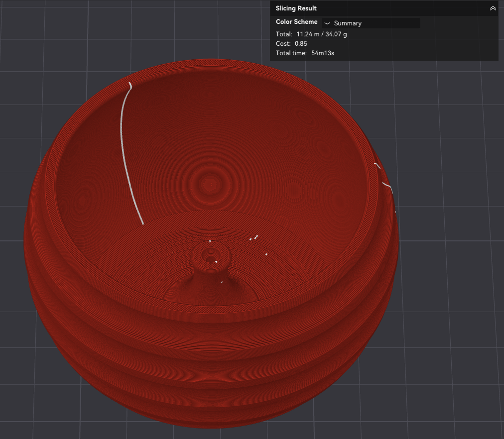Click the 11.24 m length value
The height and width of the screenshot is (439, 504).
(308, 34)
